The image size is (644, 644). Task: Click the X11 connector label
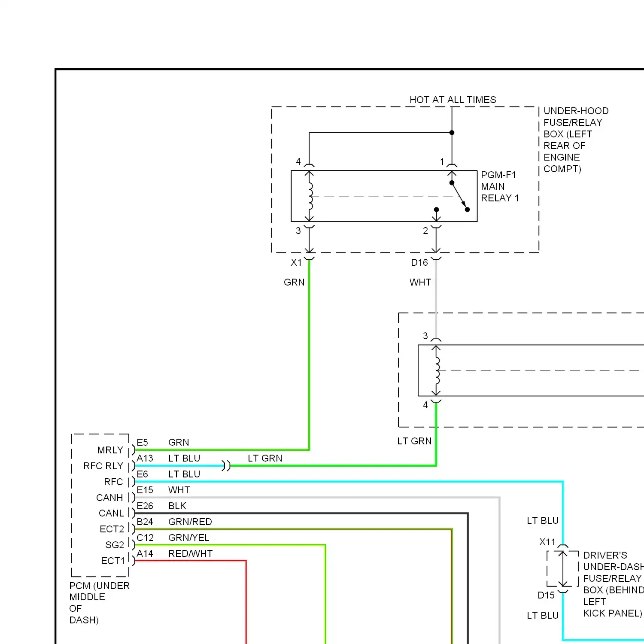point(547,542)
